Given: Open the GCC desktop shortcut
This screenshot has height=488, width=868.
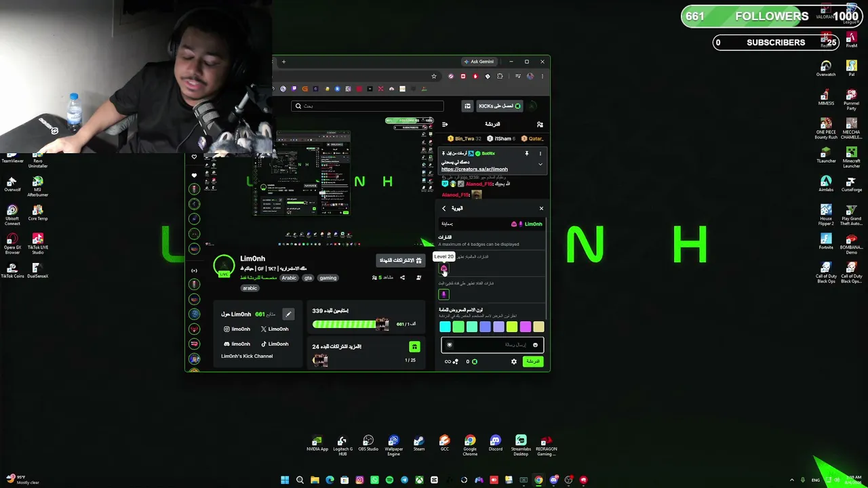Looking at the screenshot, I should [444, 444].
